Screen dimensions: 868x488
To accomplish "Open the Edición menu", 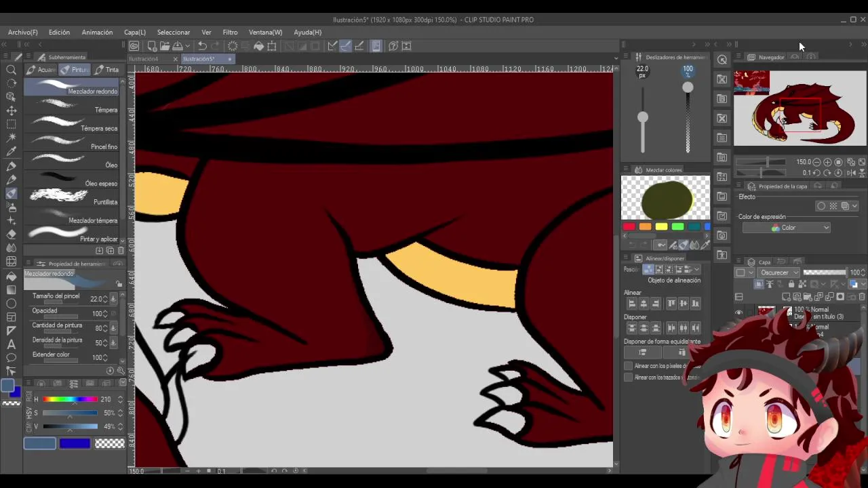I will pos(59,33).
